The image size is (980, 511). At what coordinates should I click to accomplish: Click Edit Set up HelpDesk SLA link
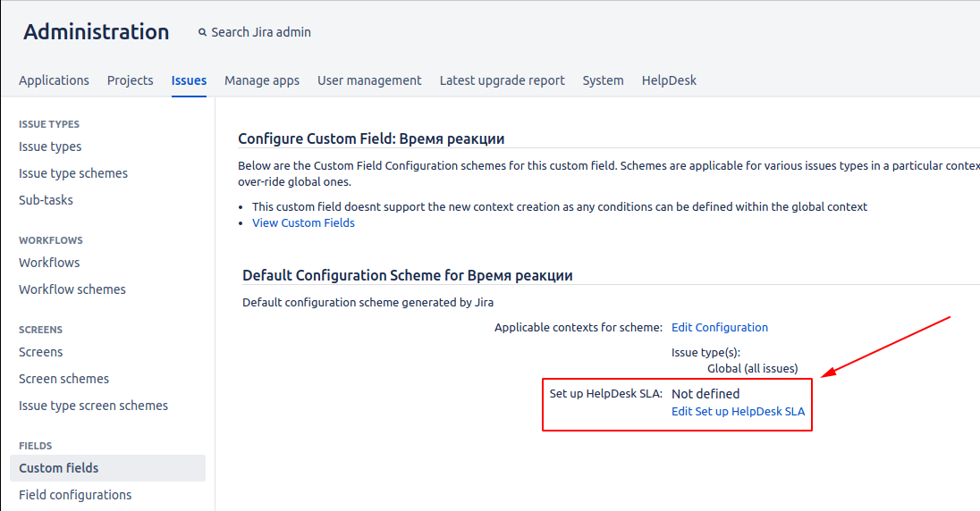pyautogui.click(x=738, y=412)
